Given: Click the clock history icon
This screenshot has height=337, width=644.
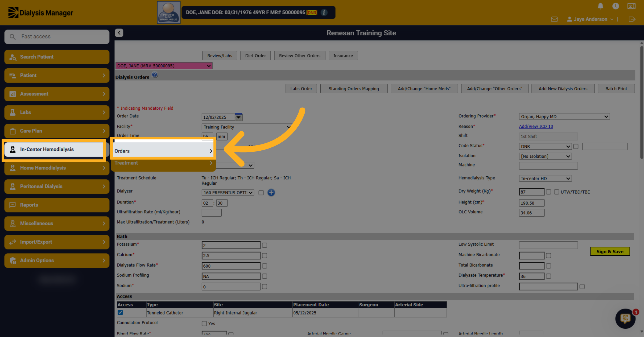Looking at the screenshot, I should pyautogui.click(x=616, y=6).
